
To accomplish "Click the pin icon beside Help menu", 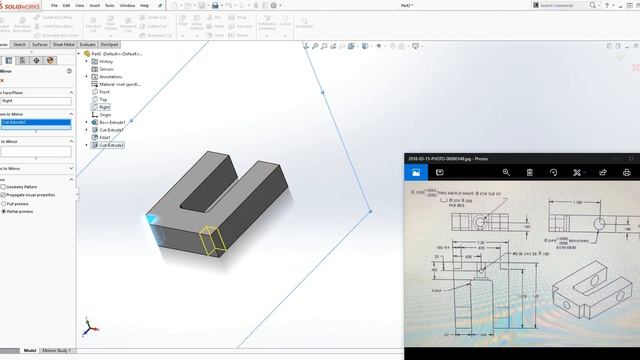I will (160, 6).
